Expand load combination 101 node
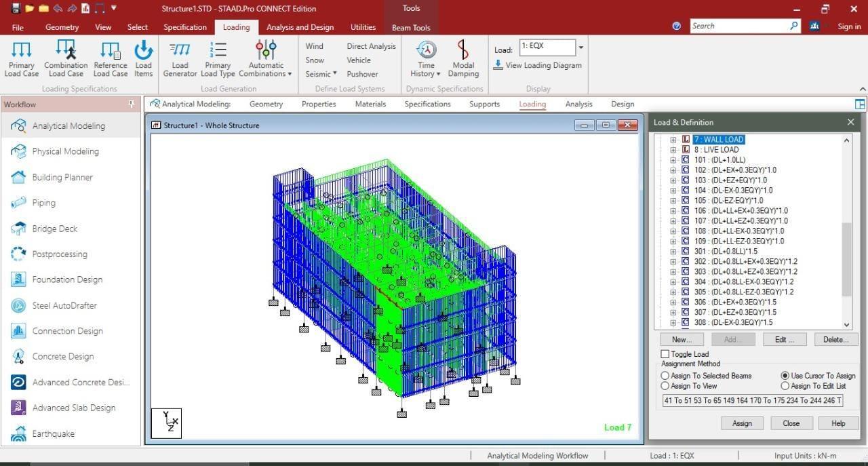The height and width of the screenshot is (466, 868). 673,160
